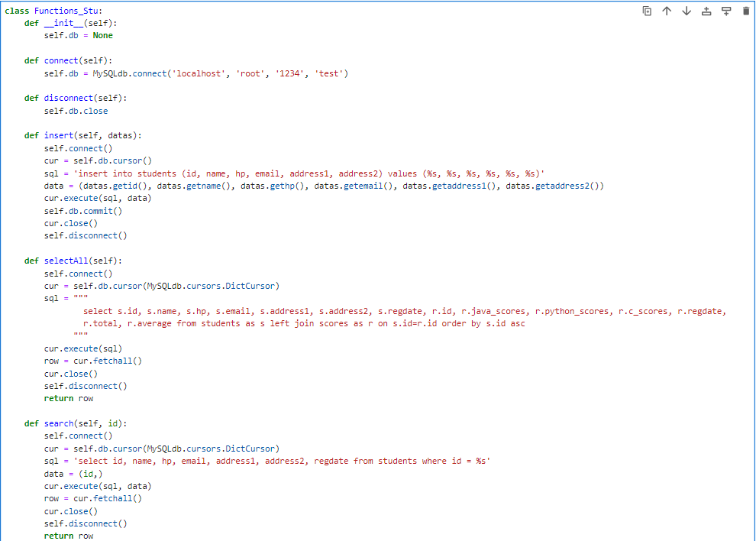Click the 'insert into students' SQL string

pyautogui.click(x=309, y=173)
